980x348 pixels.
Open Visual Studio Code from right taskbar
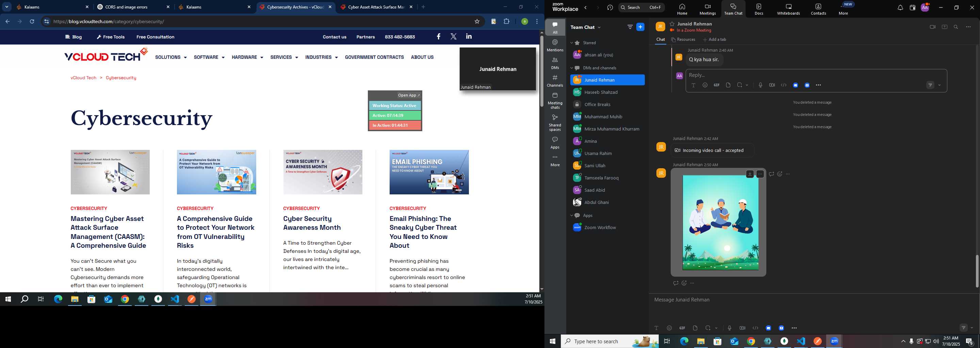click(x=801, y=341)
